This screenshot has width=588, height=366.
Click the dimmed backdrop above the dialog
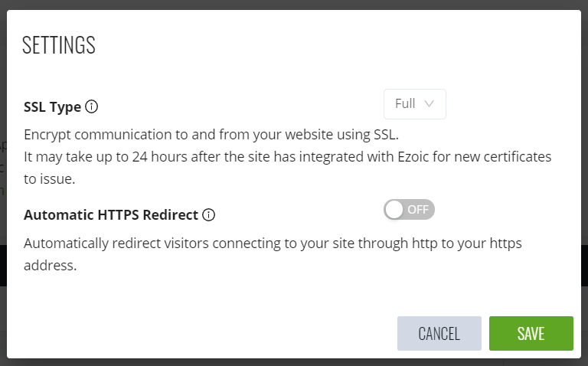point(294,4)
